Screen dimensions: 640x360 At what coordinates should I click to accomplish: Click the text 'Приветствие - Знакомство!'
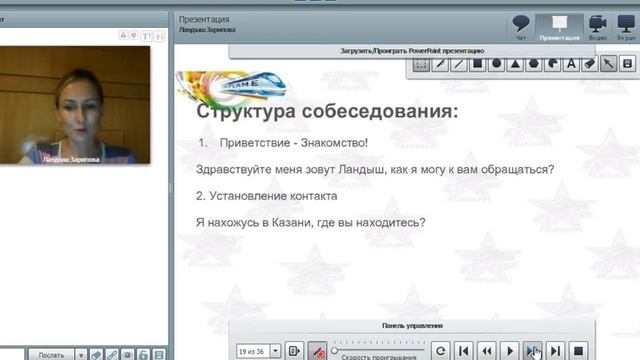[294, 143]
